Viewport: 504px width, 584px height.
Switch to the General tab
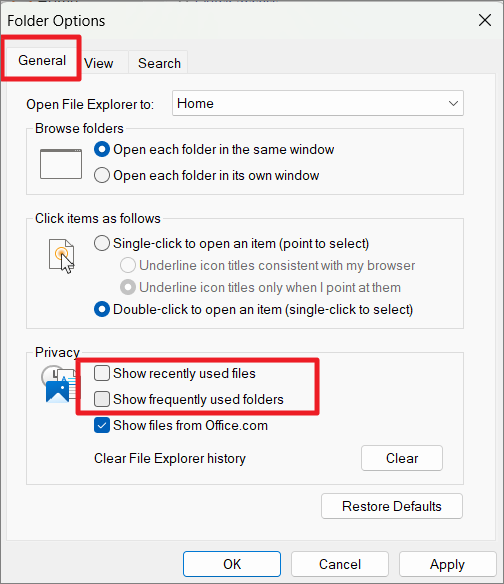pyautogui.click(x=42, y=60)
